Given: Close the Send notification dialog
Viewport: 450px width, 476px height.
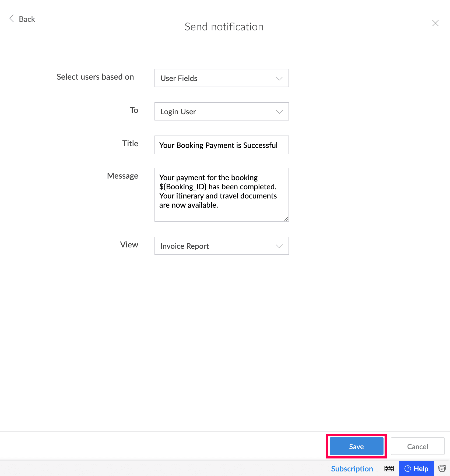Looking at the screenshot, I should (x=435, y=23).
